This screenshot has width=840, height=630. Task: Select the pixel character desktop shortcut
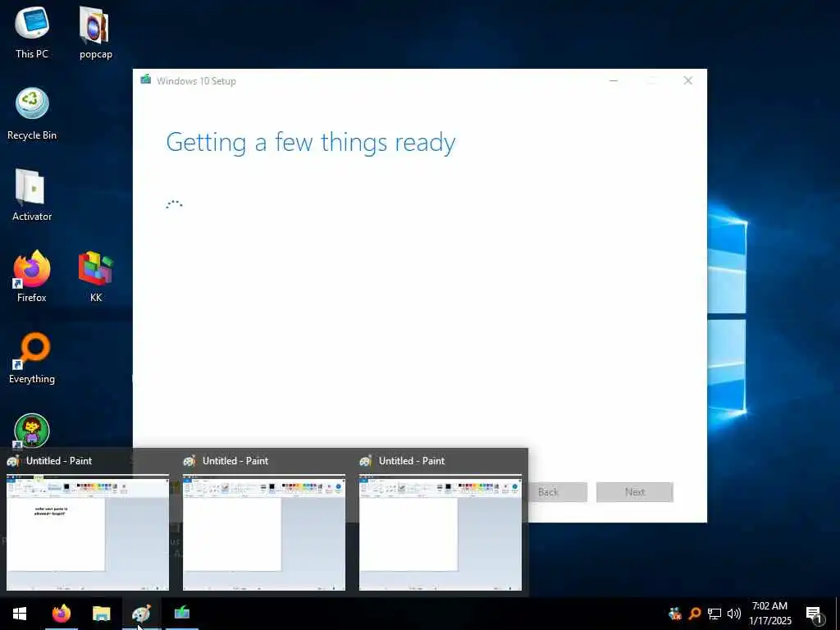32,430
